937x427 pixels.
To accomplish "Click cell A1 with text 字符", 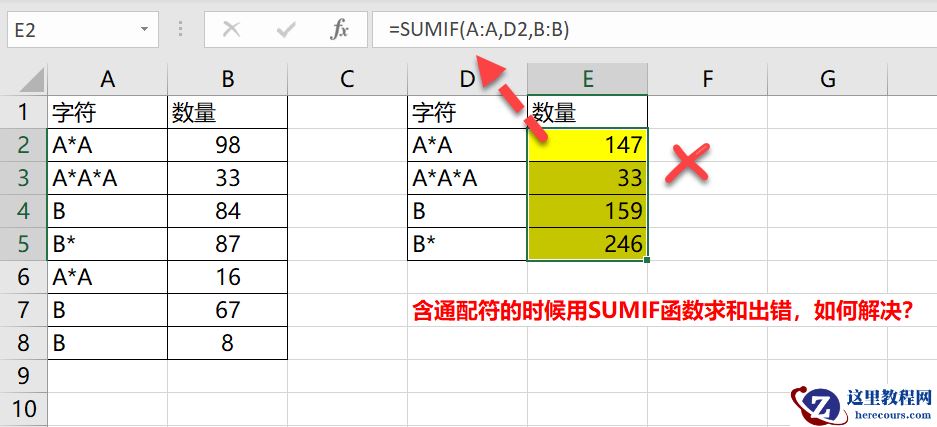I will pos(108,112).
